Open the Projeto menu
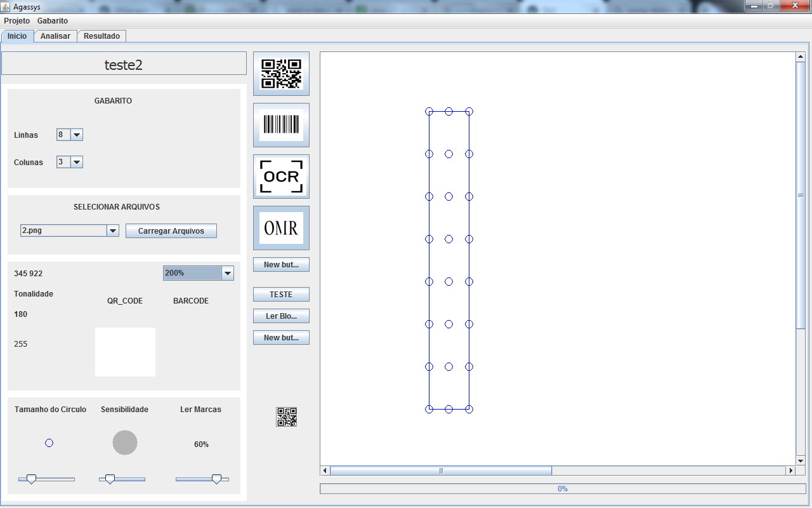The width and height of the screenshot is (812, 508). [16, 21]
